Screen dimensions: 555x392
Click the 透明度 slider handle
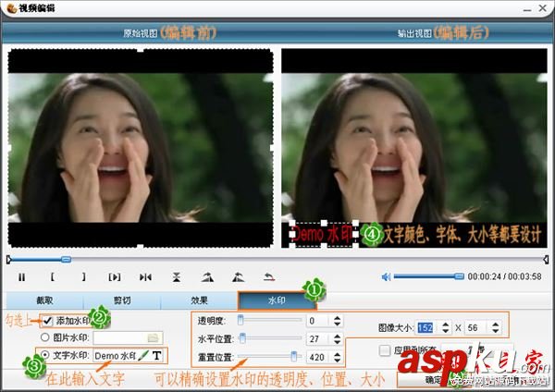click(x=240, y=320)
